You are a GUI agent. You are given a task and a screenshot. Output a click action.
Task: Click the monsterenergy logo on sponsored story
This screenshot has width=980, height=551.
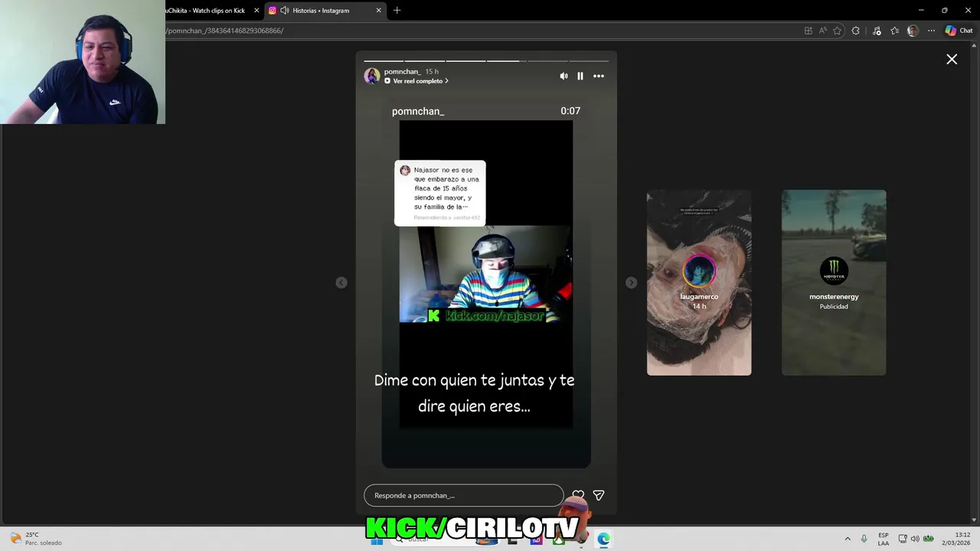click(x=834, y=271)
